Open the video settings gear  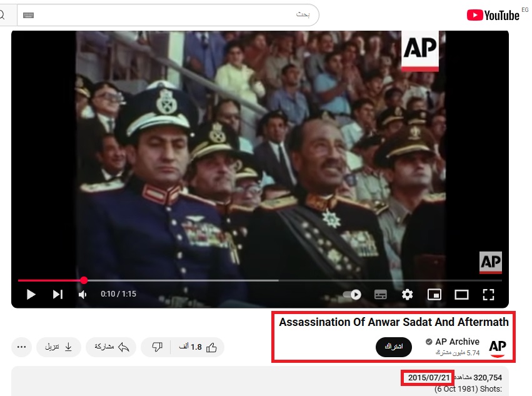pyautogui.click(x=407, y=295)
